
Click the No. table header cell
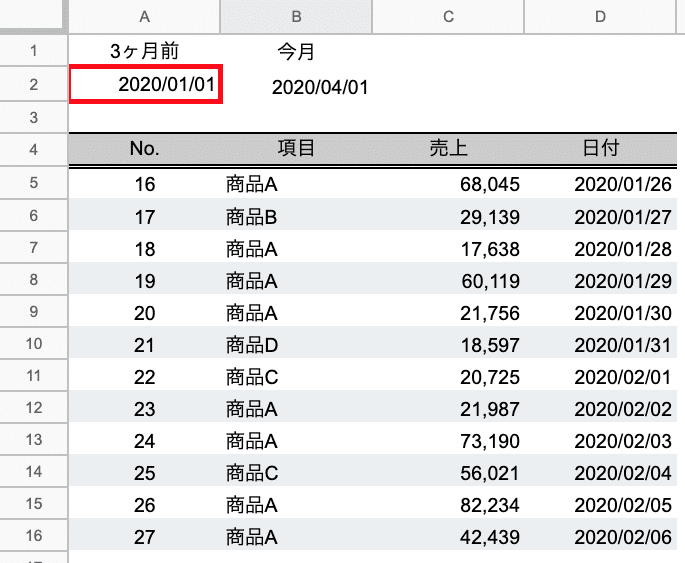click(144, 149)
